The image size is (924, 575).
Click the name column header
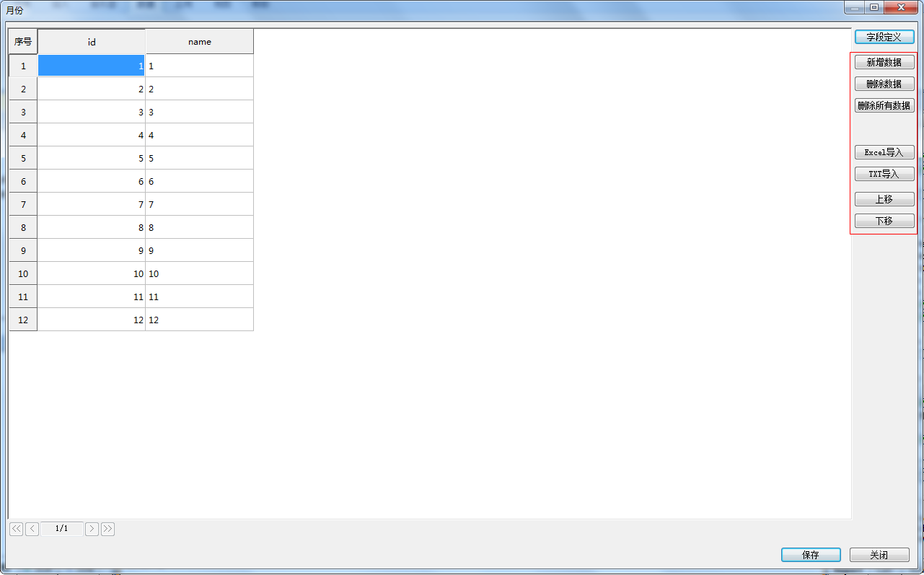coord(200,42)
